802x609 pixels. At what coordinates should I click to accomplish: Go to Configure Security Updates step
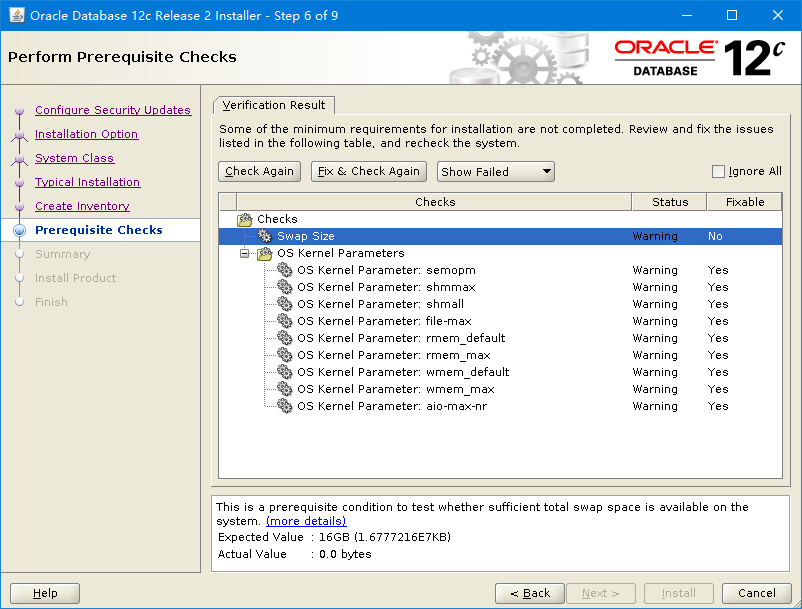click(113, 110)
